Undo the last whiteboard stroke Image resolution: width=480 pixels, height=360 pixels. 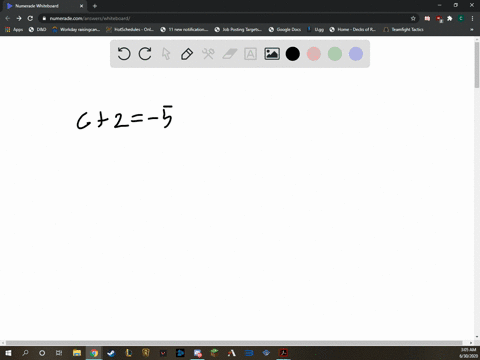click(x=124, y=54)
